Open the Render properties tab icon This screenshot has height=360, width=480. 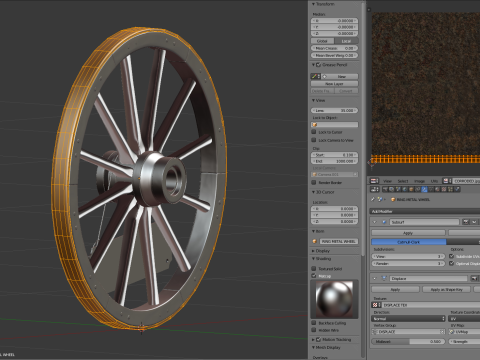tap(385, 189)
